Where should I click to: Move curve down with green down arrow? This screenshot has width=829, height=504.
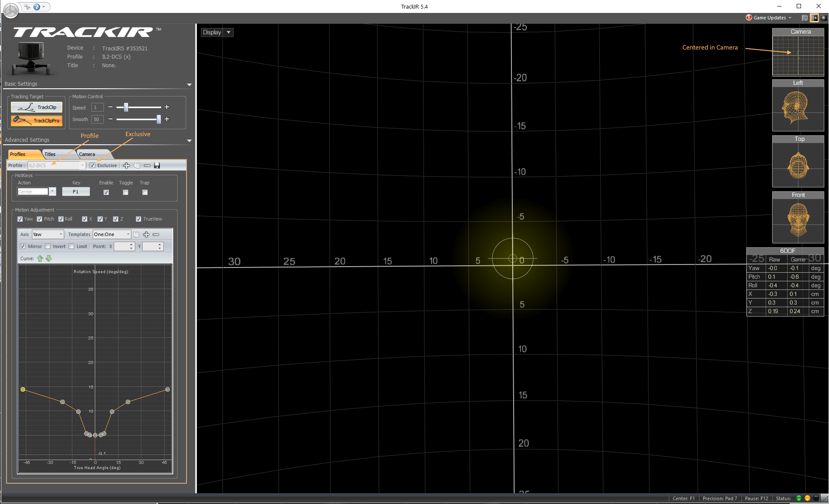point(49,258)
